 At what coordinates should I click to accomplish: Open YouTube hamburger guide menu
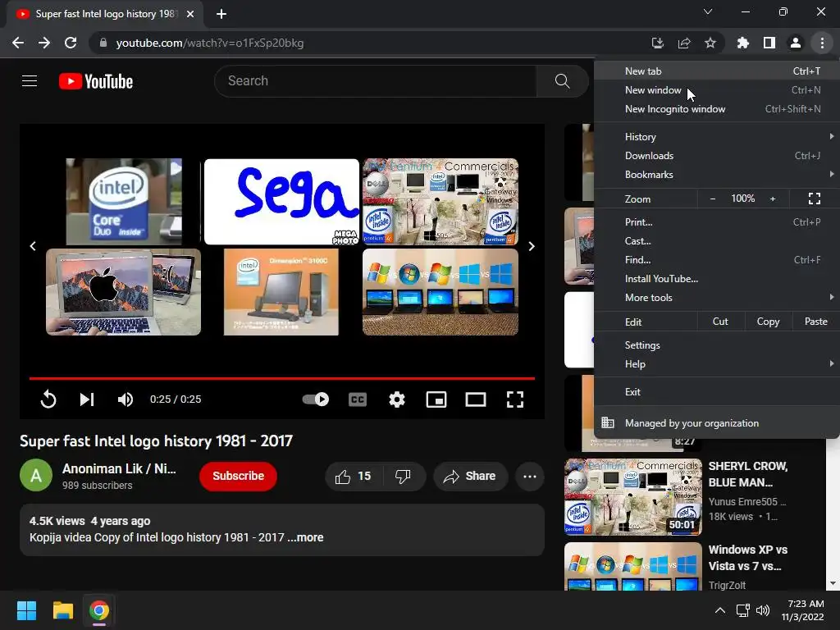[30, 81]
